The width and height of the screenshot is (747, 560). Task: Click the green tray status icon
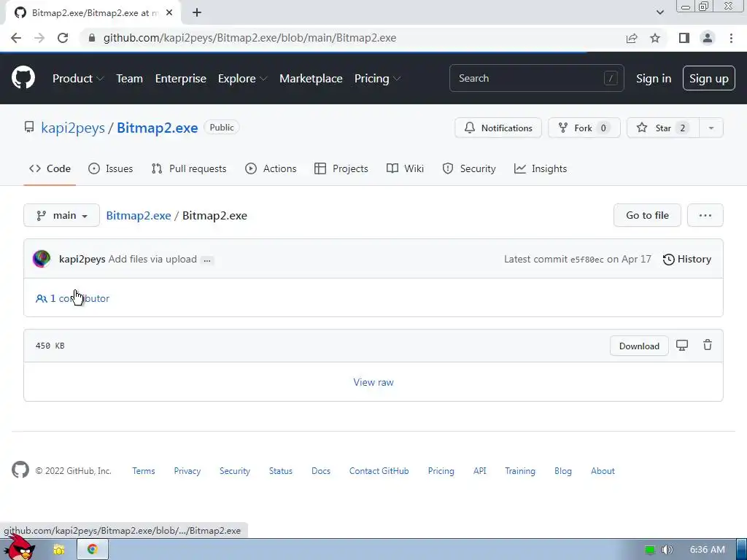(x=650, y=550)
